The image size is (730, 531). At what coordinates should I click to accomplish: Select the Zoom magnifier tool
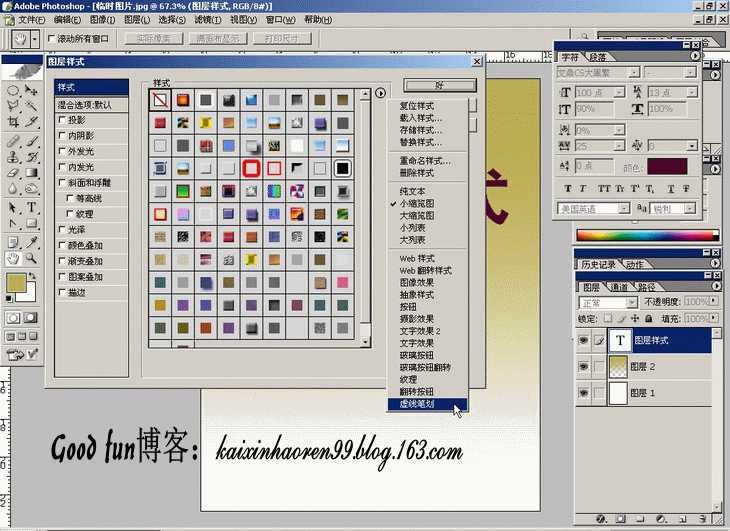[x=31, y=258]
